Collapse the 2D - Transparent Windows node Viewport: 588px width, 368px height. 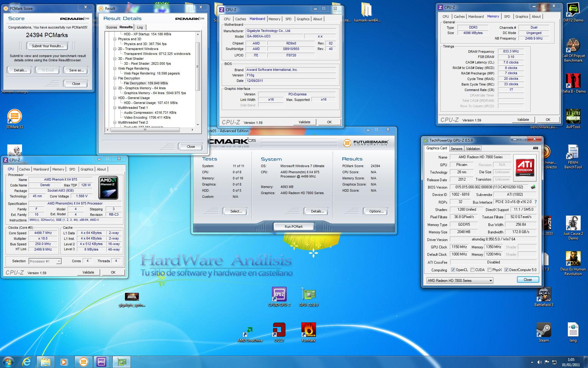click(115, 49)
